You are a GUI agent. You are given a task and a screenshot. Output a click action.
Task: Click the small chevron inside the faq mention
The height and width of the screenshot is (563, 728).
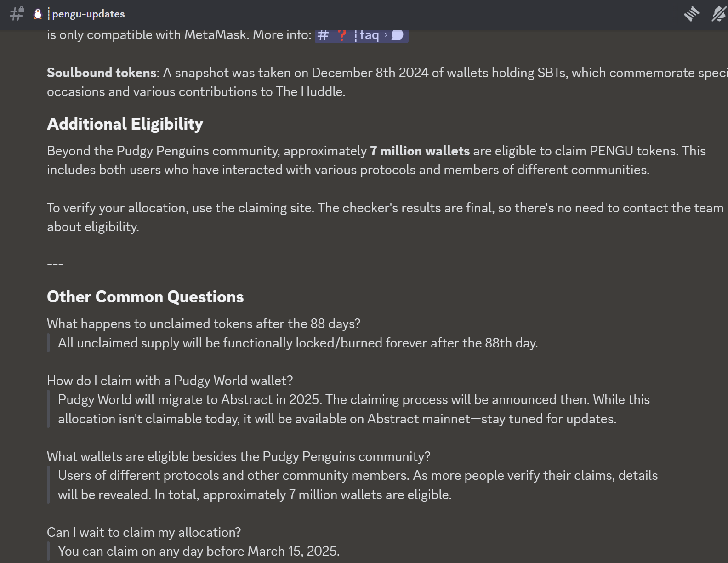386,35
